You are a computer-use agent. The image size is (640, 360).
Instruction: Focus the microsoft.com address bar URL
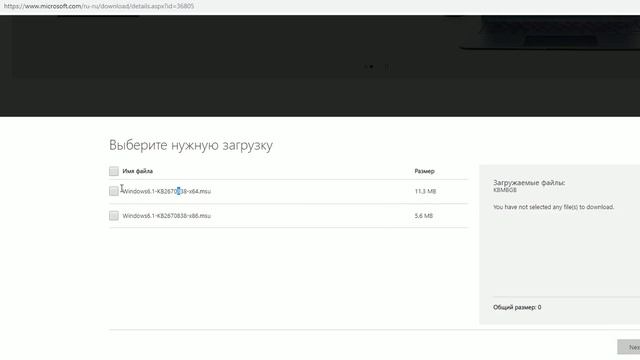99,6
